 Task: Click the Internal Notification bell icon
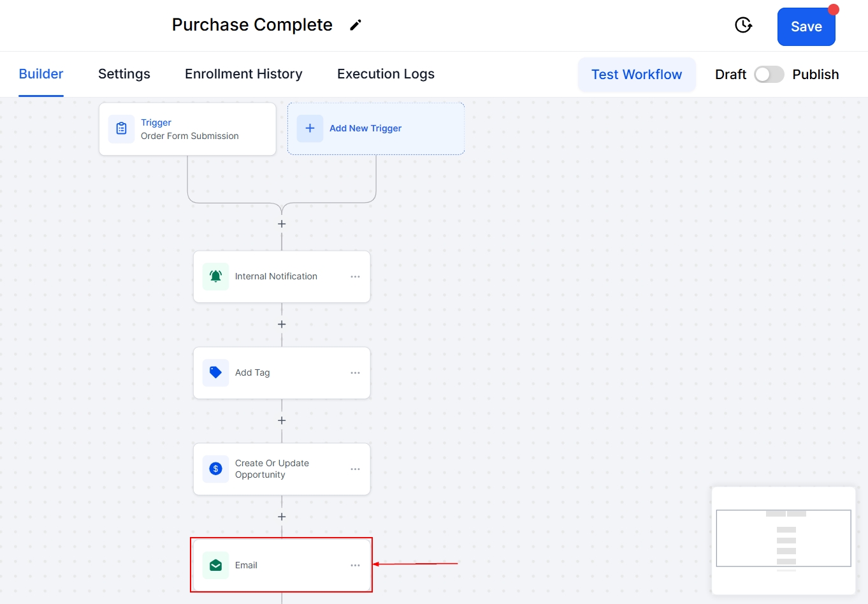(x=215, y=277)
